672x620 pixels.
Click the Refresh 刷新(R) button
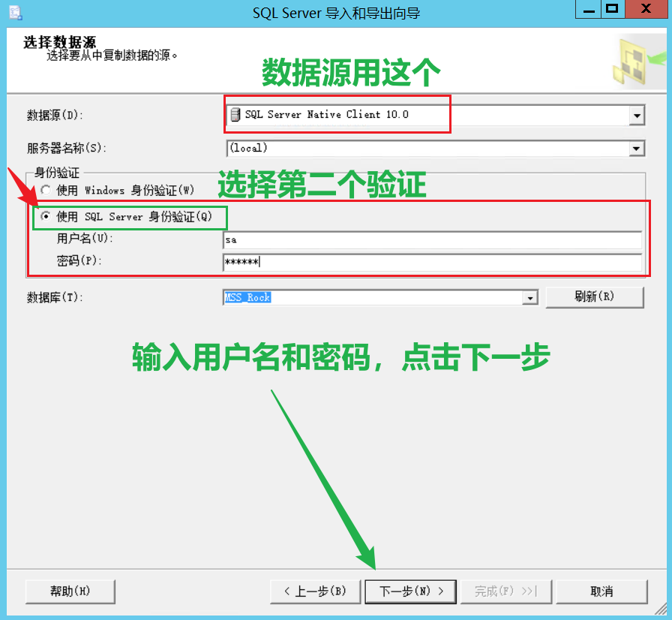pyautogui.click(x=595, y=296)
